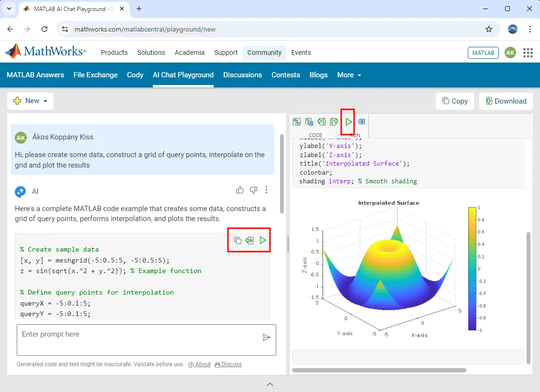This screenshot has width=540, height=392.
Task: Click the line "queryX = -5:0.1:5;"
Action: tap(55, 303)
